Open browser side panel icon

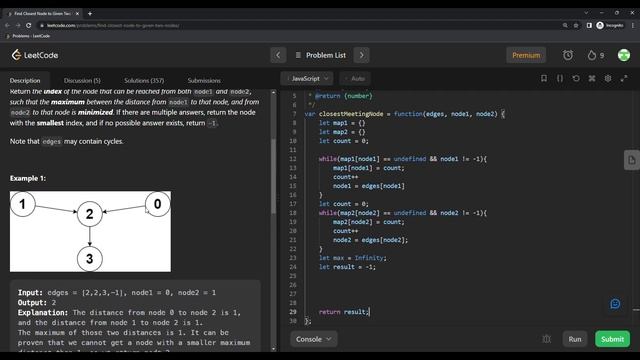[x=589, y=25]
